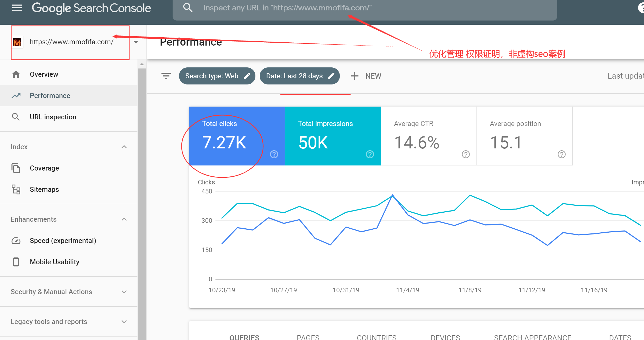Click the sidebar scroll up arrow
Viewport: 644px width, 340px height.
pos(142,64)
